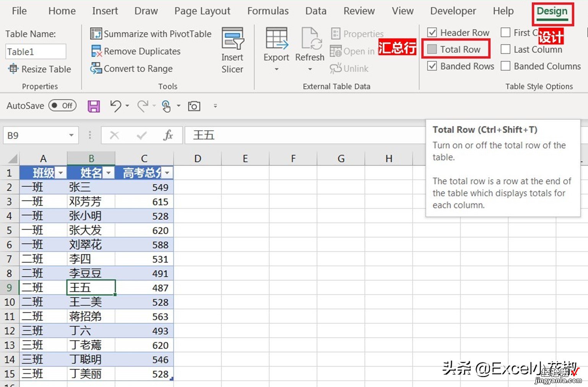Select row 5 header
Image resolution: width=588 pixels, height=387 pixels.
10,230
